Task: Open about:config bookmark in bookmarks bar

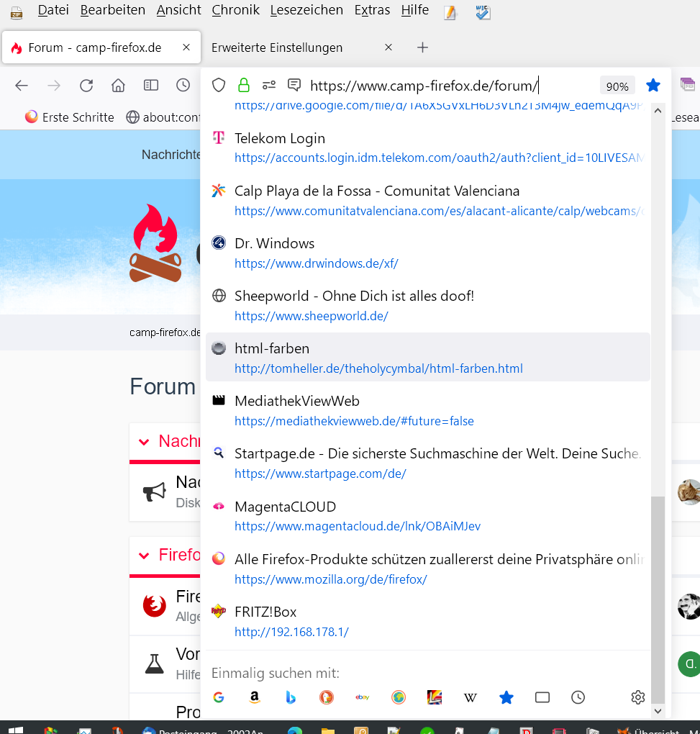Action: (163, 117)
